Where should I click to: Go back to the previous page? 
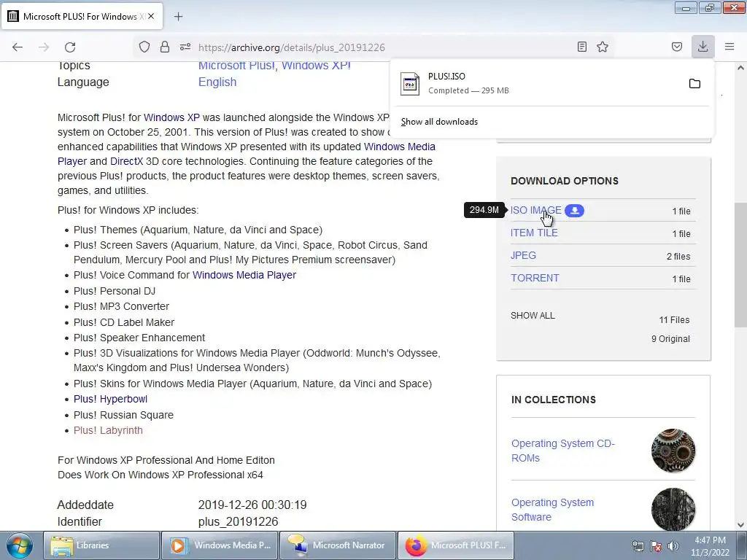click(x=18, y=47)
